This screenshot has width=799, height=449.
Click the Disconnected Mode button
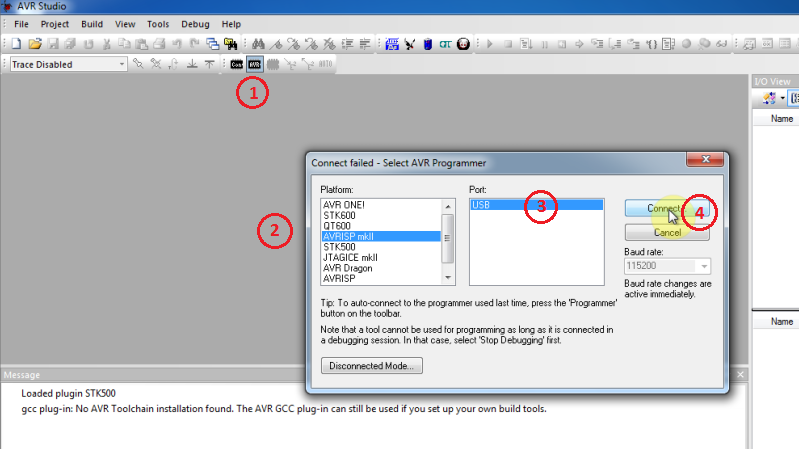pyautogui.click(x=371, y=366)
